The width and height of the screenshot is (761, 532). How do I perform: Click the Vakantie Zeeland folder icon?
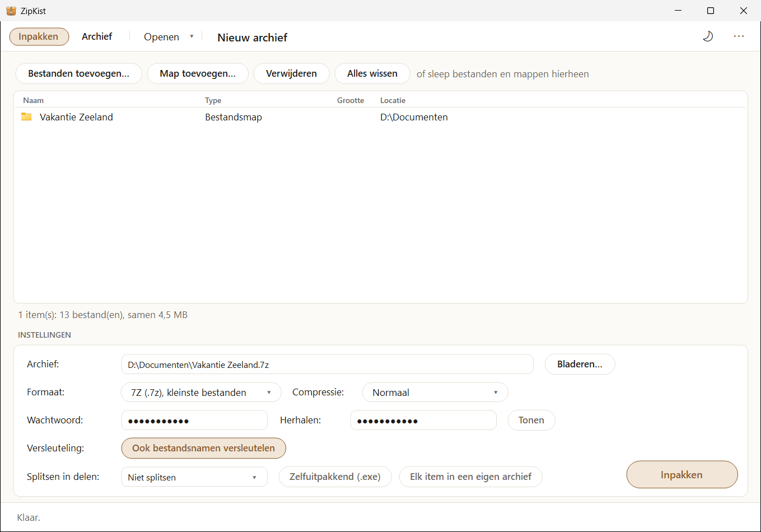click(26, 116)
